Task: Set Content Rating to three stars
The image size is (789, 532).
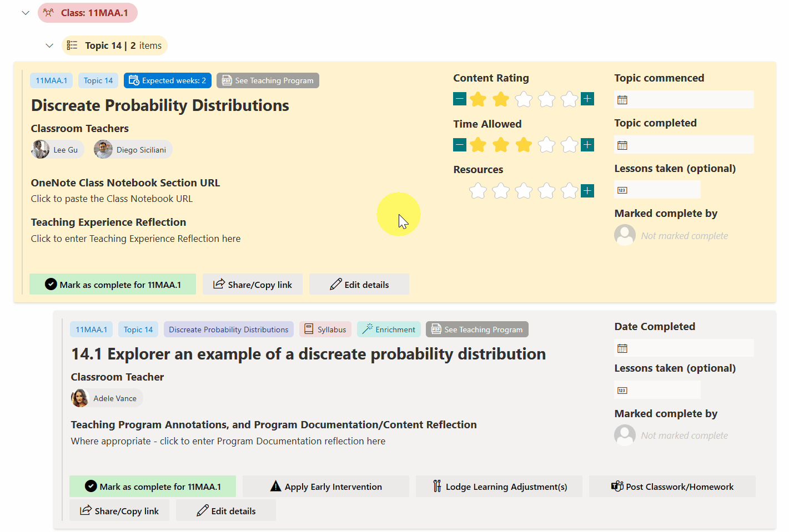Action: [x=524, y=99]
